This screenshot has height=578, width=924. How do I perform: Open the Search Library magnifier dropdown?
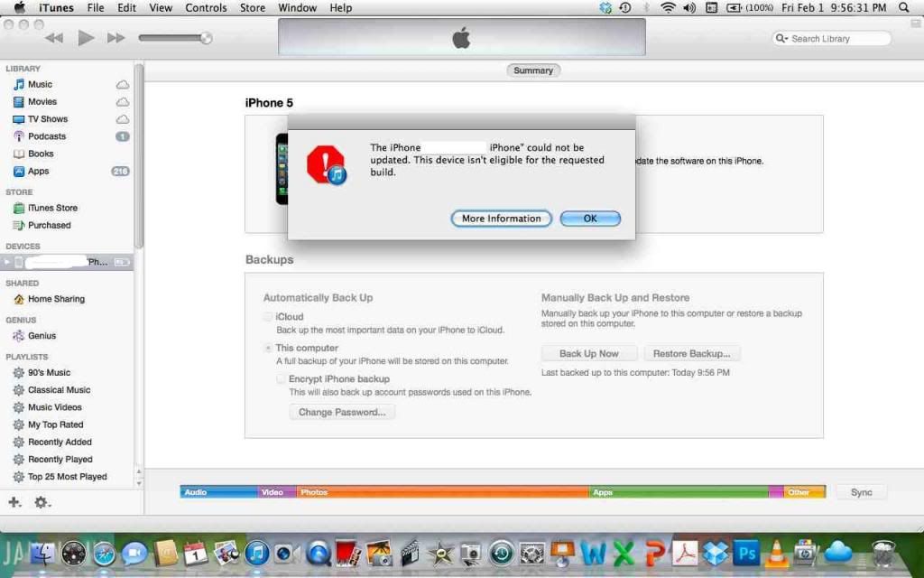click(781, 38)
